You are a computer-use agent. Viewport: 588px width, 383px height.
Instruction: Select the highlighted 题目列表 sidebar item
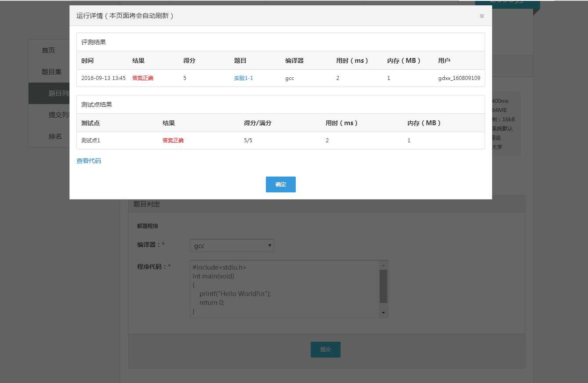tap(49, 93)
